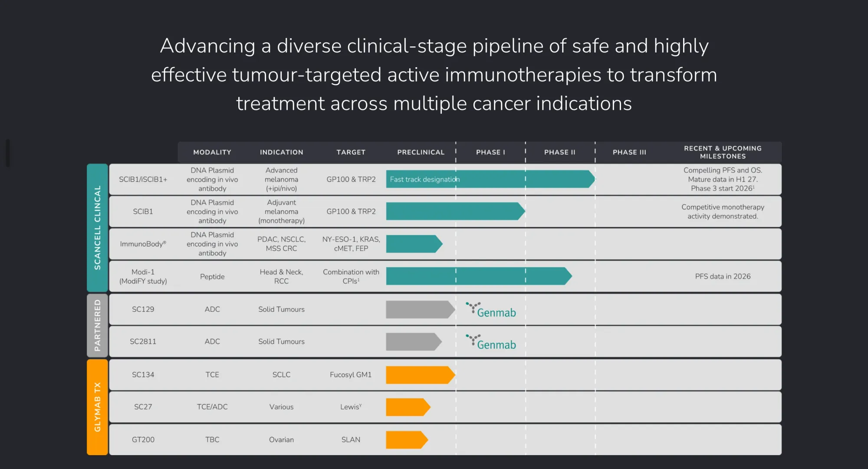This screenshot has width=868, height=469.
Task: Open the ImmunoBody product label
Action: (143, 244)
